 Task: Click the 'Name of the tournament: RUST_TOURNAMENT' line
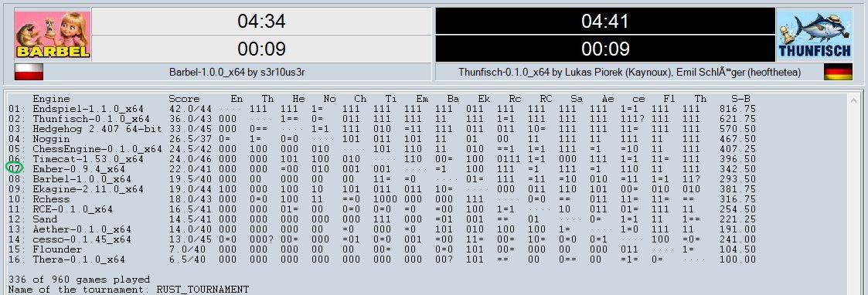pyautogui.click(x=128, y=290)
